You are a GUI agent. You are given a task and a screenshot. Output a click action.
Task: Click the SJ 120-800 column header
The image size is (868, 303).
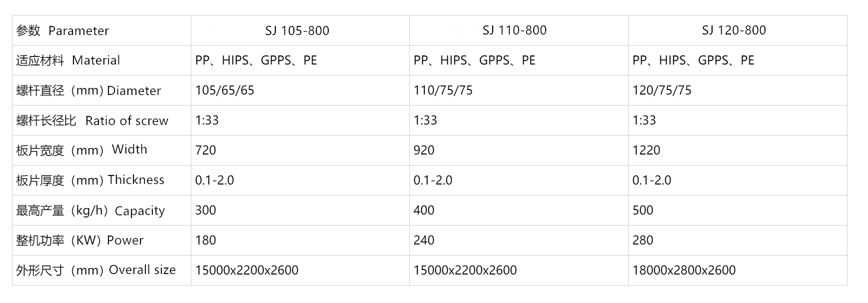click(734, 30)
